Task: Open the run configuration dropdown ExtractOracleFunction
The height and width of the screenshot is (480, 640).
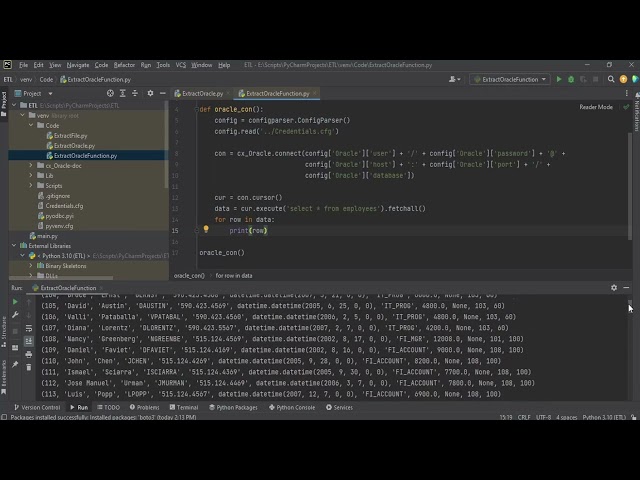Action: (x=510, y=79)
